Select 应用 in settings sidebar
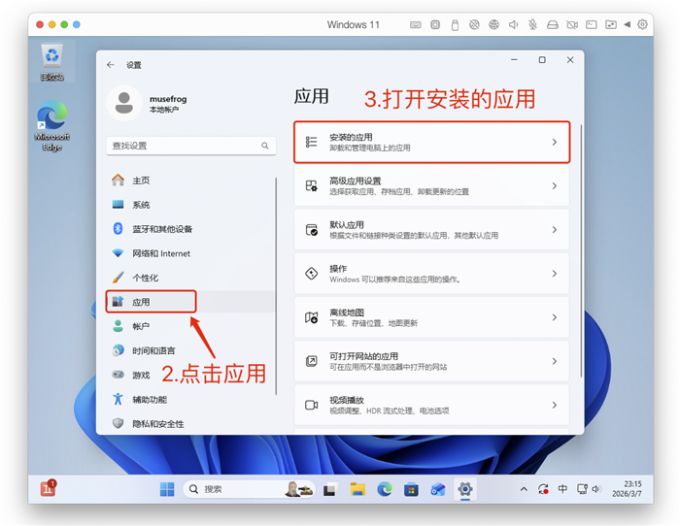The width and height of the screenshot is (680, 526). (x=190, y=302)
